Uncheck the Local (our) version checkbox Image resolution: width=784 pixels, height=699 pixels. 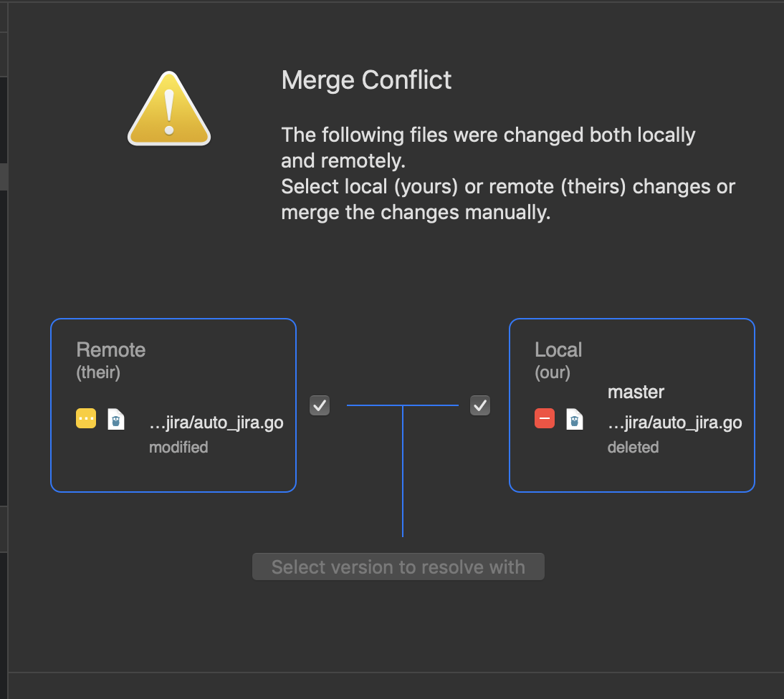point(479,405)
